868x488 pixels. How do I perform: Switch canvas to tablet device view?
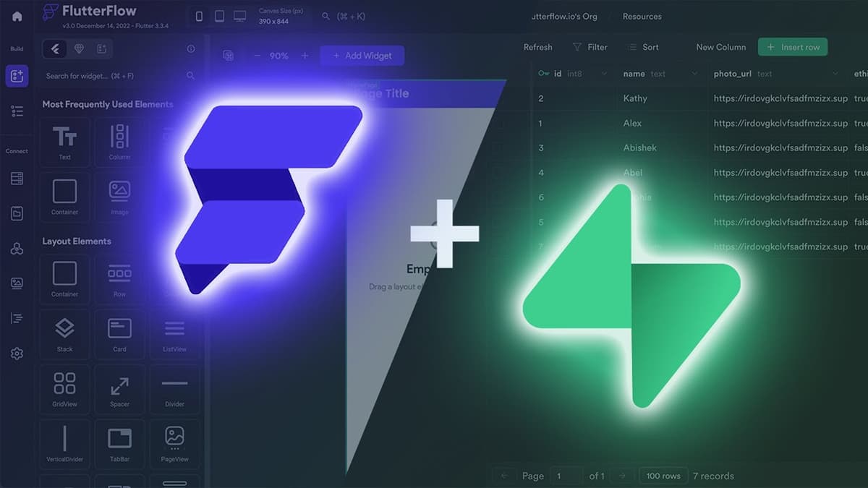pyautogui.click(x=219, y=16)
